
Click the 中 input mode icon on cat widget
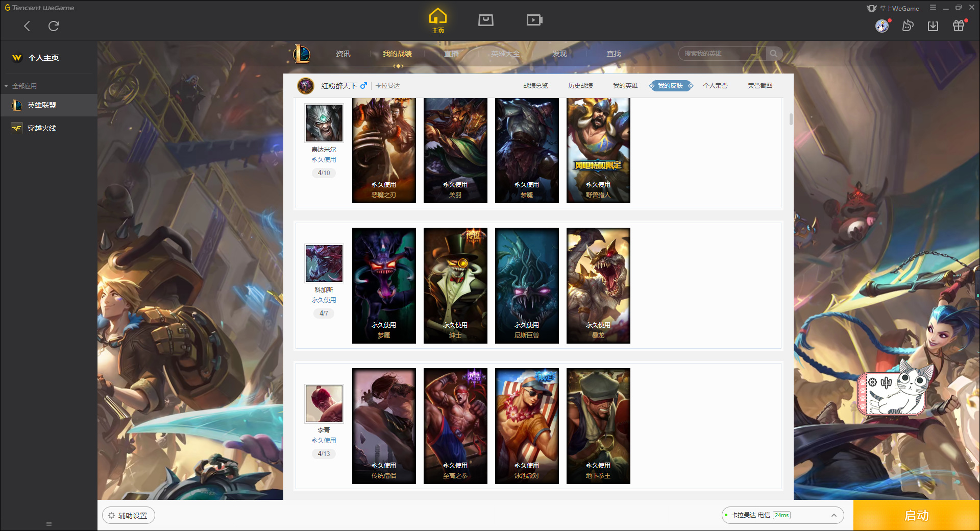pos(886,382)
